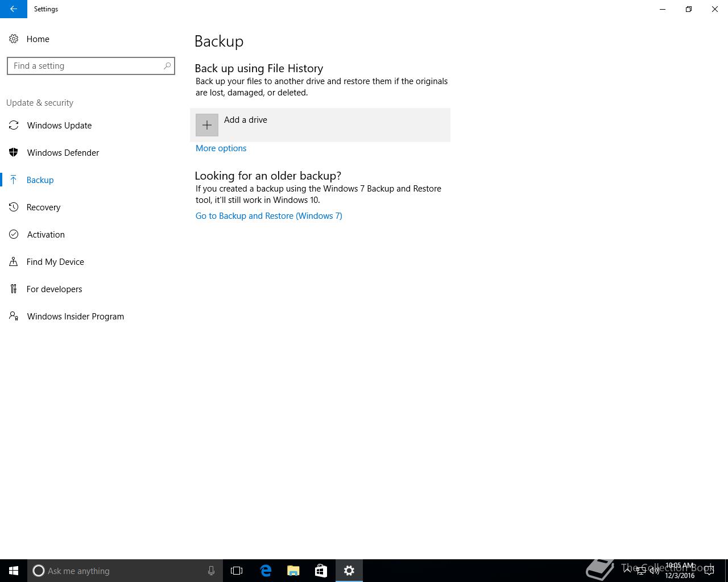Click the Settings gear on taskbar
This screenshot has height=582, width=728.
[x=349, y=571]
